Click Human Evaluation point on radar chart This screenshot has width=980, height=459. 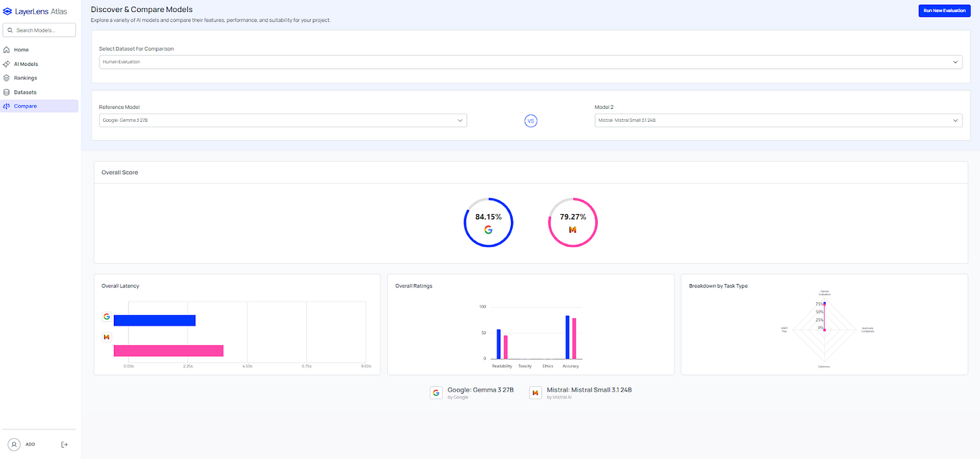825,304
